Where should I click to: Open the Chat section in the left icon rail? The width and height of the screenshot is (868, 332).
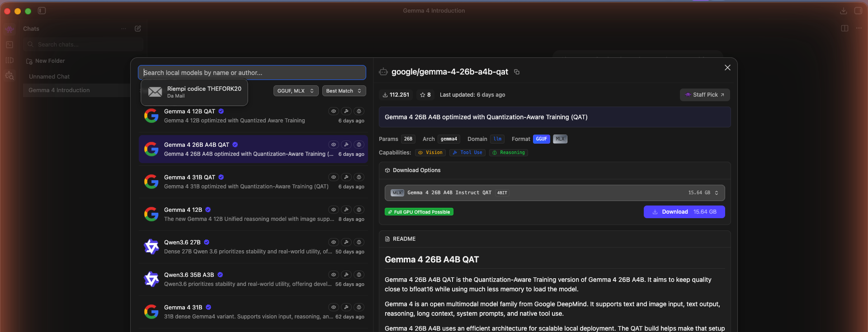click(x=9, y=29)
